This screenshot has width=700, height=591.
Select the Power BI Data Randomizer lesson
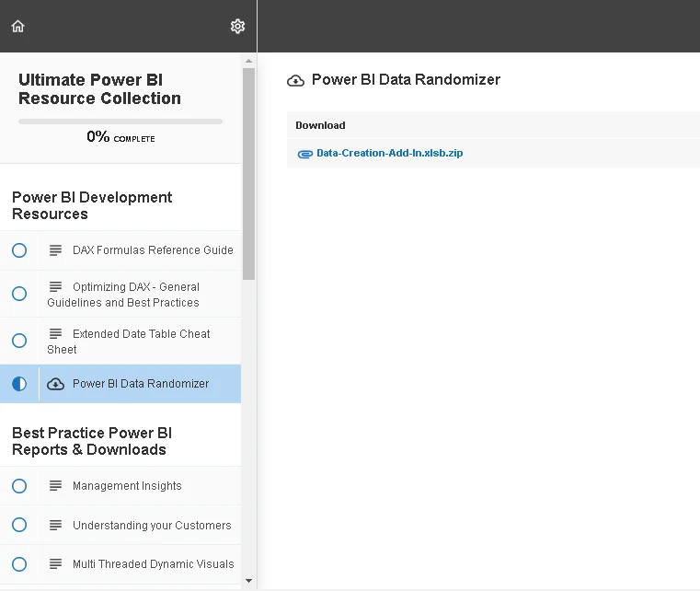pyautogui.click(x=141, y=384)
